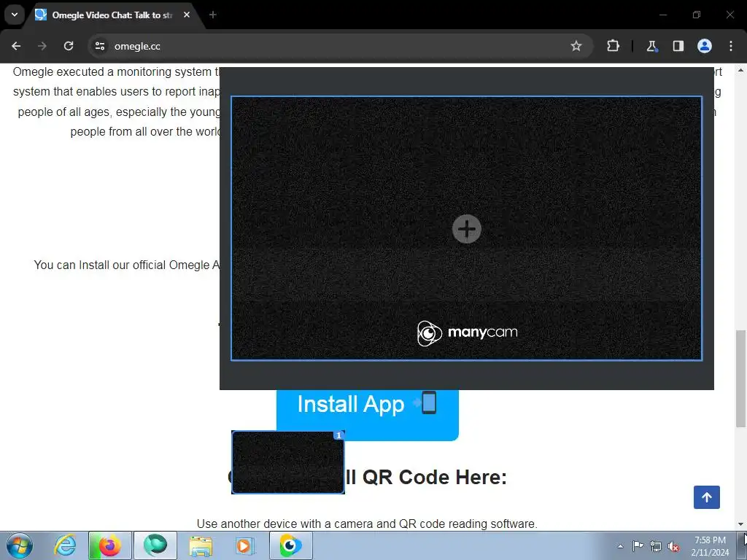
Task: Switch to ManyCam in the taskbar
Action: (291, 545)
